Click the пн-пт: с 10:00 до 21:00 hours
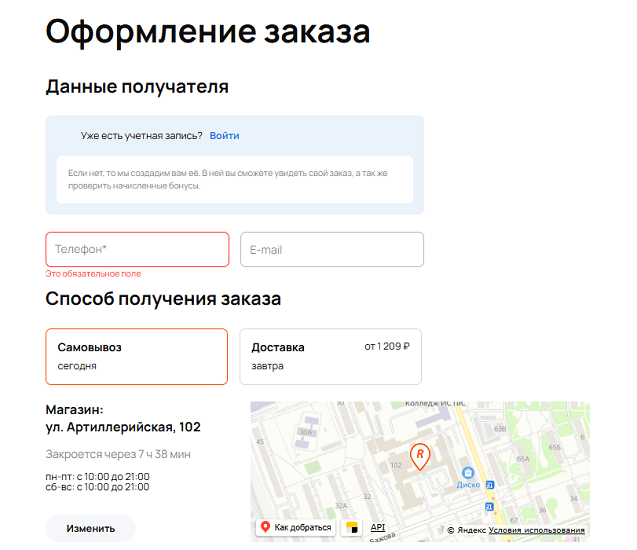Viewport: 637px width, 550px height. pos(98,476)
